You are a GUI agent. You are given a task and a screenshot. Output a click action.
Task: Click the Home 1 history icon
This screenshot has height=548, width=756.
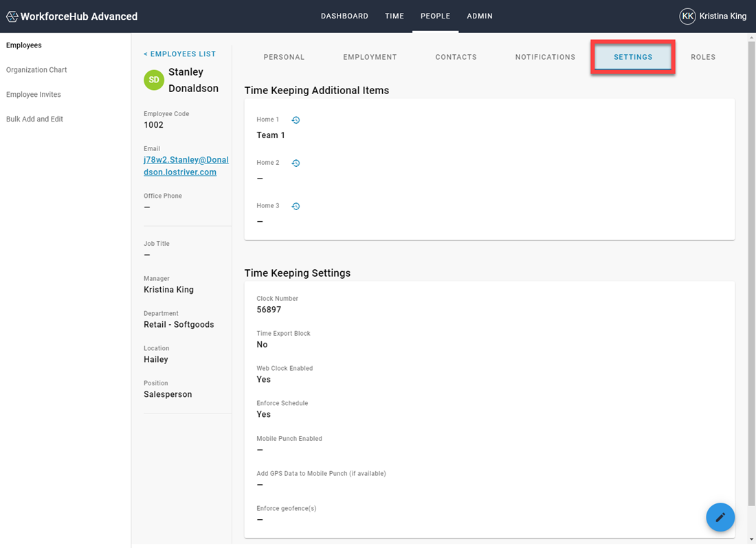[x=296, y=120]
